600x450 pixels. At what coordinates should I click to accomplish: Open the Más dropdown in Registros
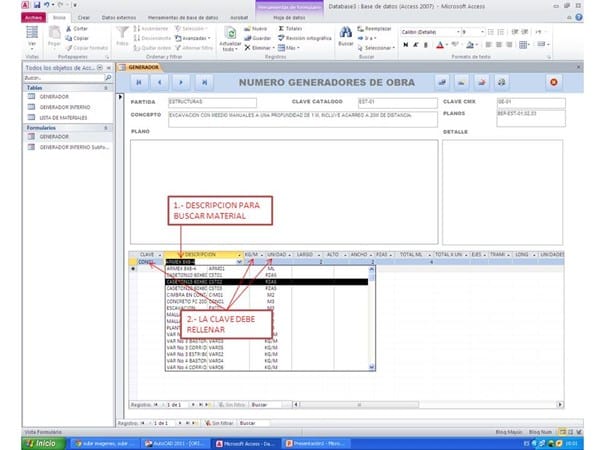[x=289, y=48]
